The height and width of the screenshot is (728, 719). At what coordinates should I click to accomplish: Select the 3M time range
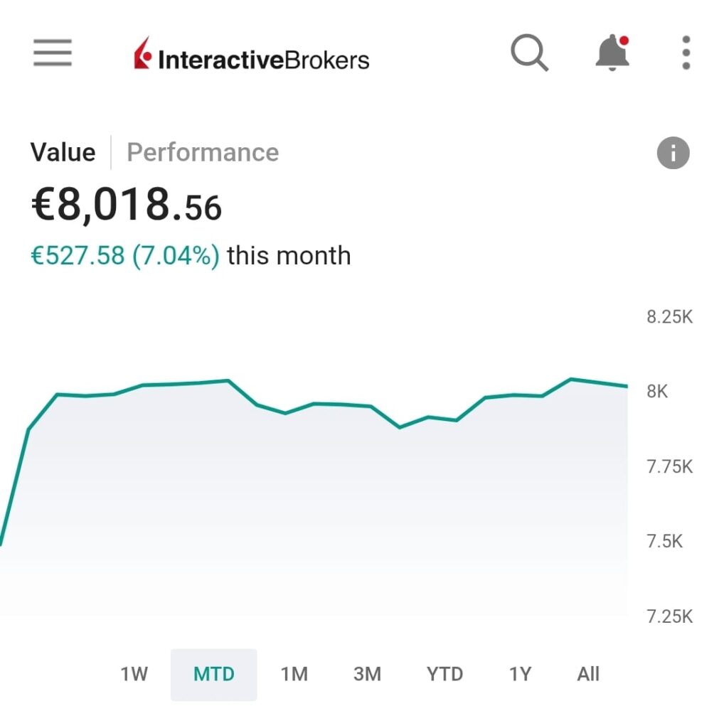[367, 674]
